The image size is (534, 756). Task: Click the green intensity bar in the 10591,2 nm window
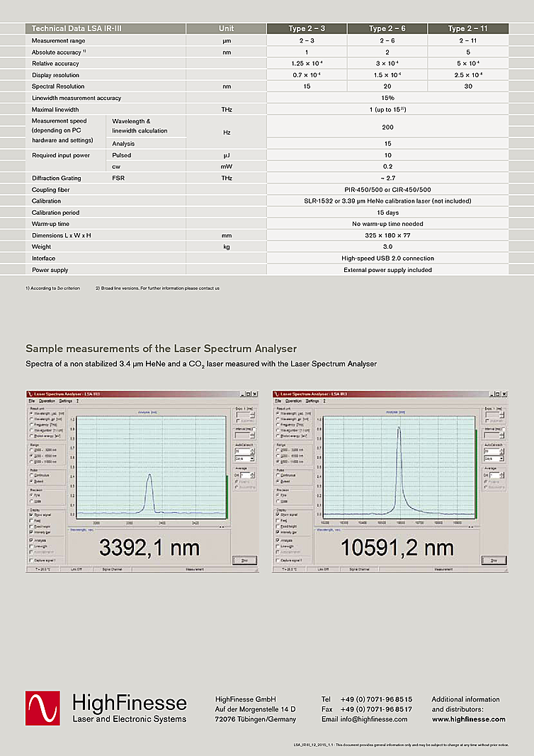(x=476, y=475)
